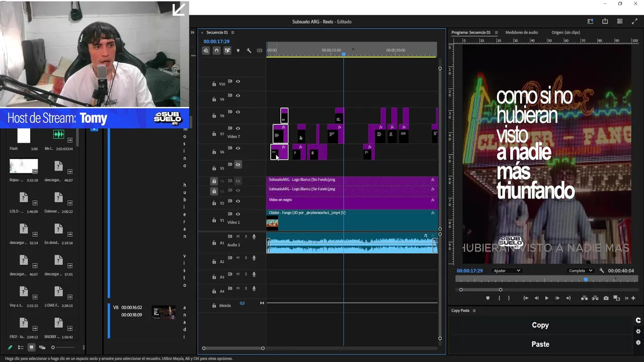Hide track V2 with eye icon

tap(238, 201)
